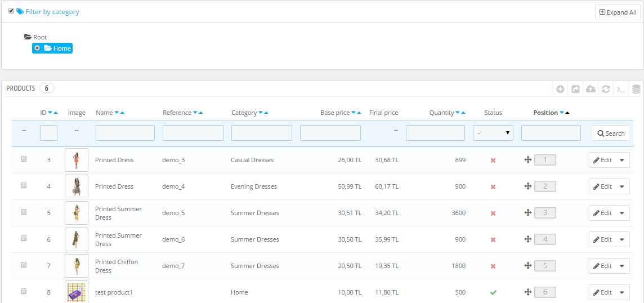This screenshot has width=644, height=303.
Task: Click the add new product plus icon
Action: pos(560,89)
